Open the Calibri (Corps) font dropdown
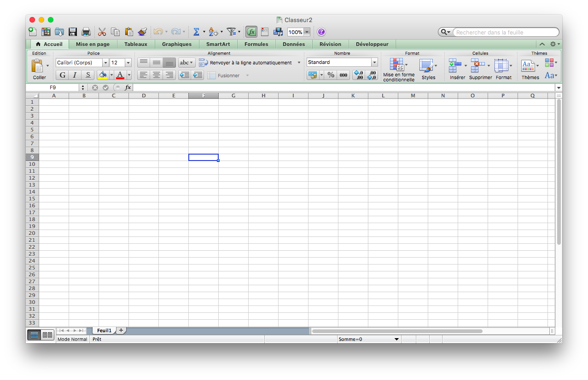This screenshot has width=588, height=380. 105,63
